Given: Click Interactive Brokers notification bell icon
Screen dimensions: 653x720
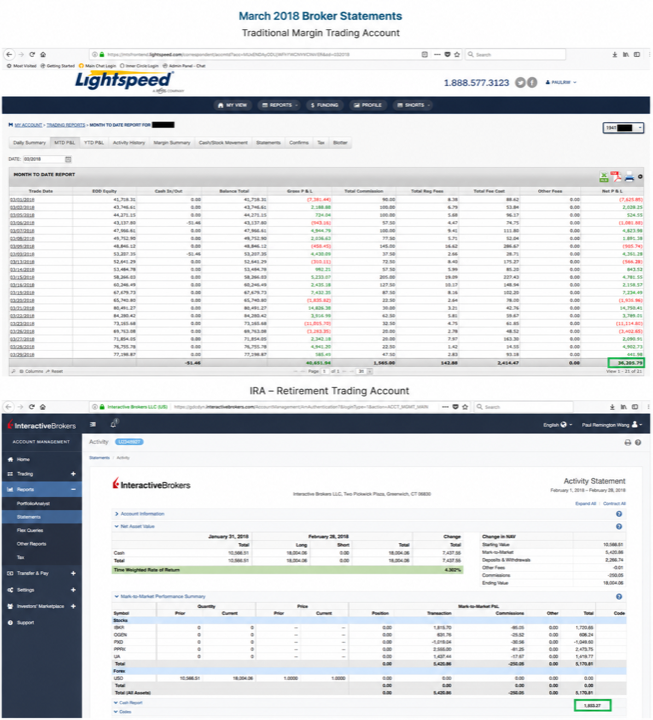Looking at the screenshot, I should [x=113, y=424].
